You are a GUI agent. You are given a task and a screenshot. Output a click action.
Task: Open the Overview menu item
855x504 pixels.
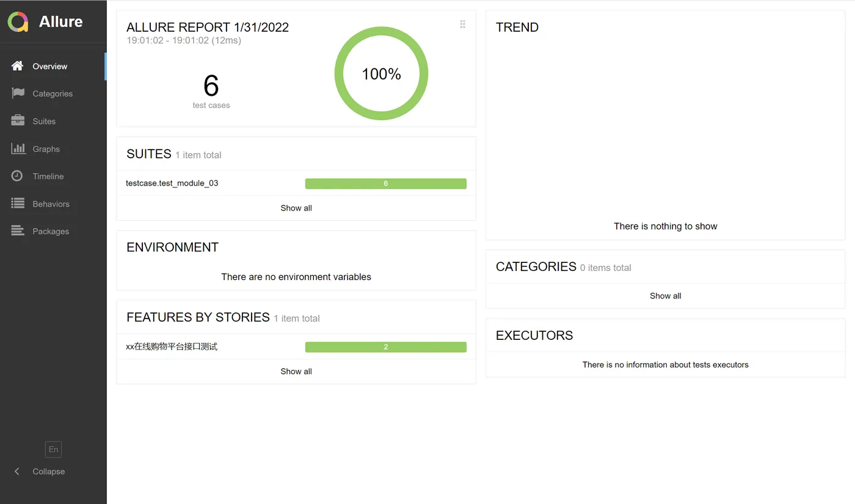point(53,66)
